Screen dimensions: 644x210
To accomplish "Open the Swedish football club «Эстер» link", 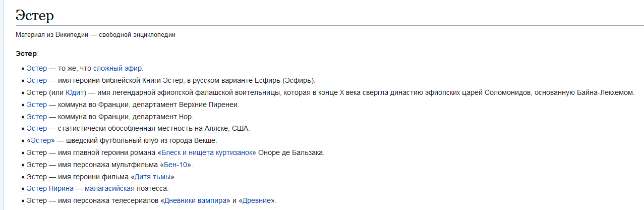I will click(40, 140).
